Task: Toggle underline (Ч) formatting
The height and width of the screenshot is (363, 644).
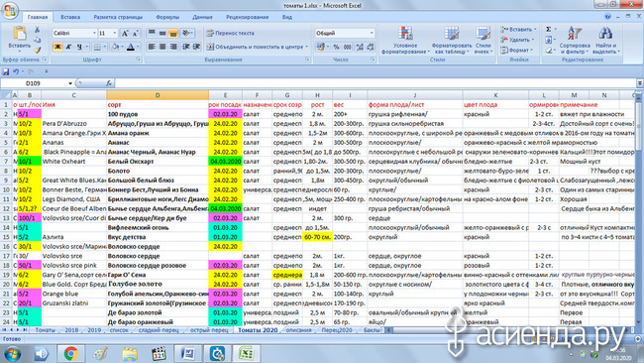Action: pos(79,47)
